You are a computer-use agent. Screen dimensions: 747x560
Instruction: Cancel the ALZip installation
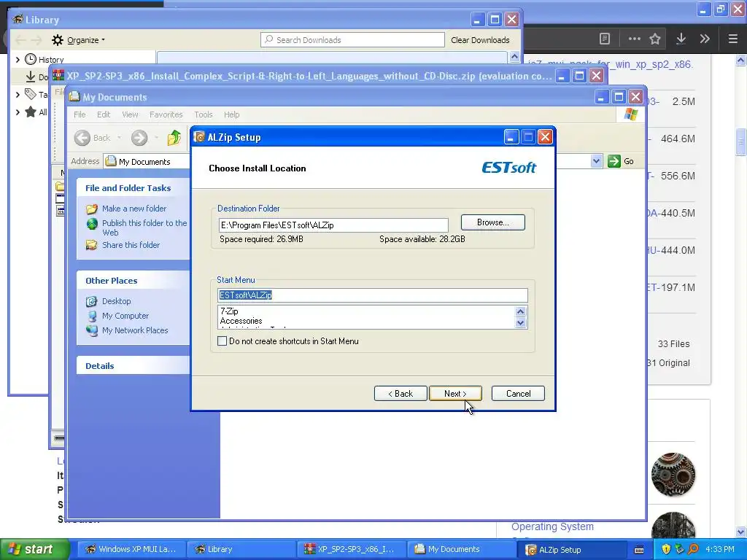pos(518,393)
